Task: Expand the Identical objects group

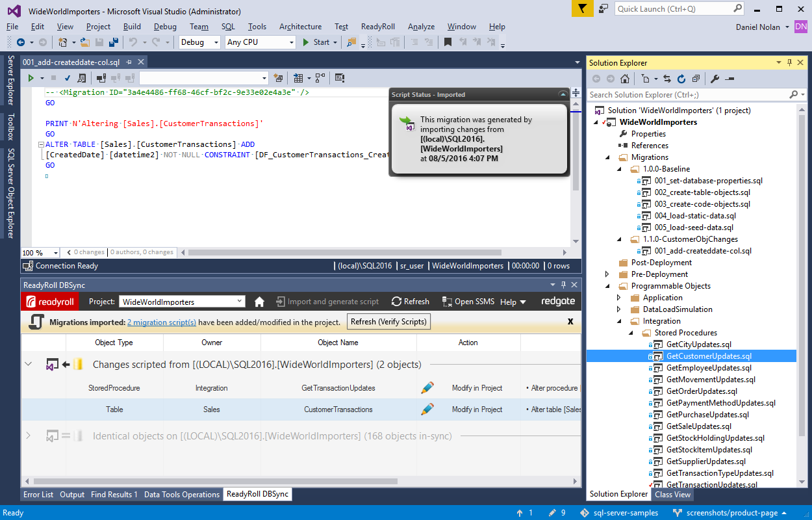Action: (28, 436)
